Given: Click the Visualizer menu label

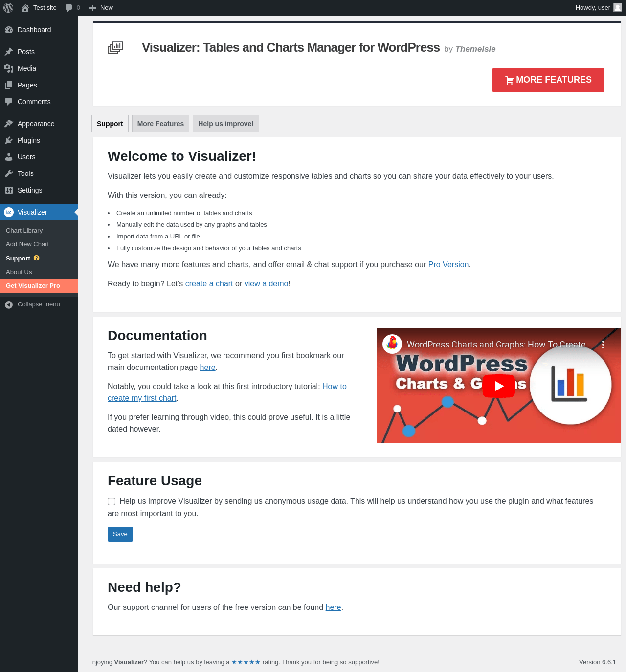Looking at the screenshot, I should (32, 212).
